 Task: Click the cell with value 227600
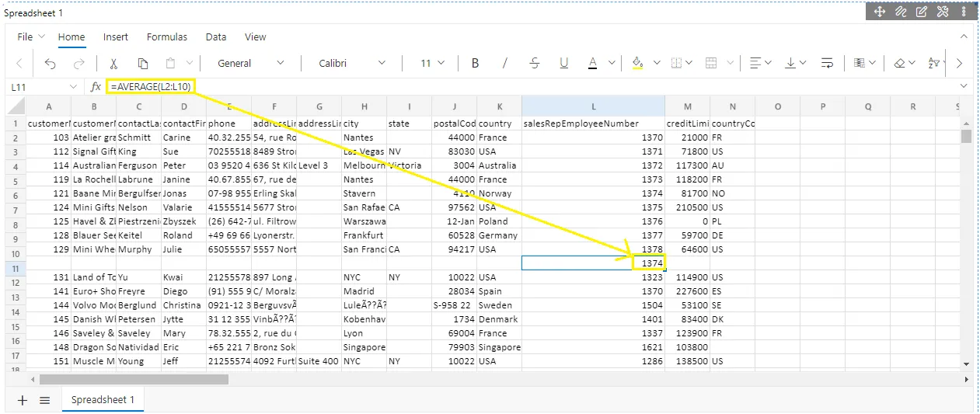[687, 291]
